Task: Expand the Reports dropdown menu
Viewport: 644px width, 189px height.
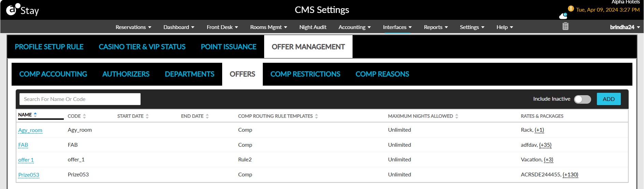Action: pos(436,27)
